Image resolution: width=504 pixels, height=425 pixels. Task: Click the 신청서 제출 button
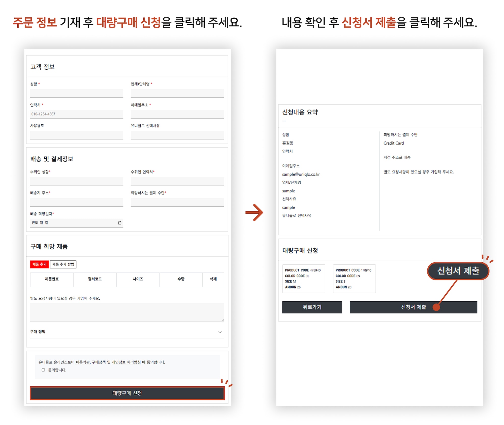(413, 307)
